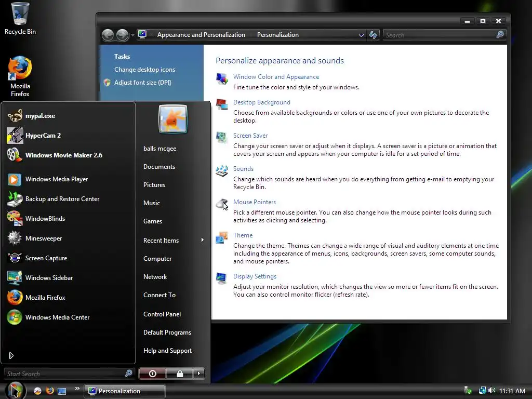Click Change desktop icons task
Screen dimensions: 532x399
tap(144, 70)
